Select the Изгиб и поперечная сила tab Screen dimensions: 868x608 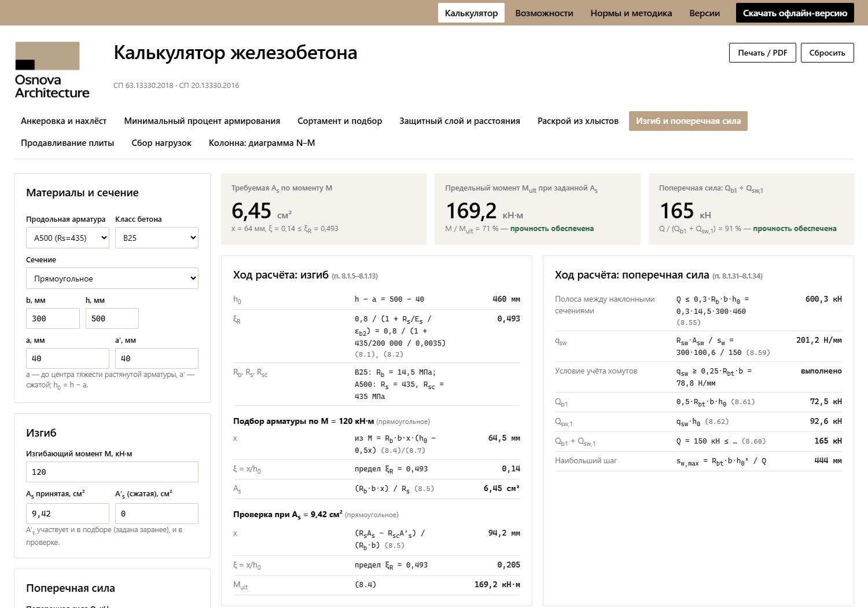pyautogui.click(x=688, y=121)
